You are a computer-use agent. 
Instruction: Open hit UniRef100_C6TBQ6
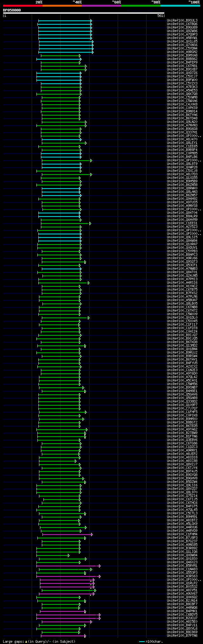tap(182, 24)
